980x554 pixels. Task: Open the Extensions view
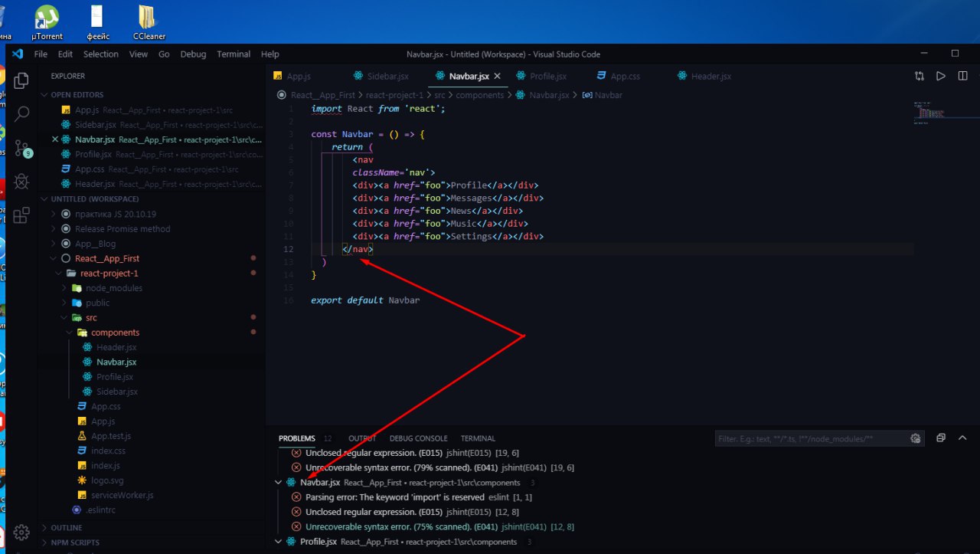tap(21, 215)
